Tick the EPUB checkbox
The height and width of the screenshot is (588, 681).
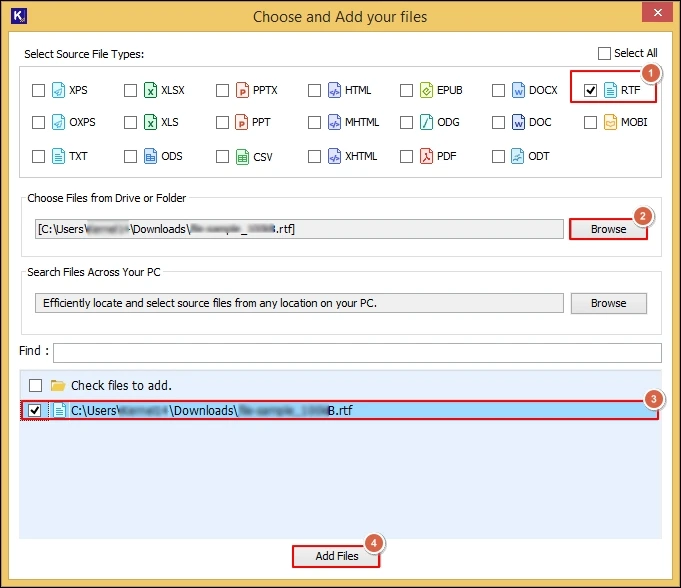pos(407,90)
